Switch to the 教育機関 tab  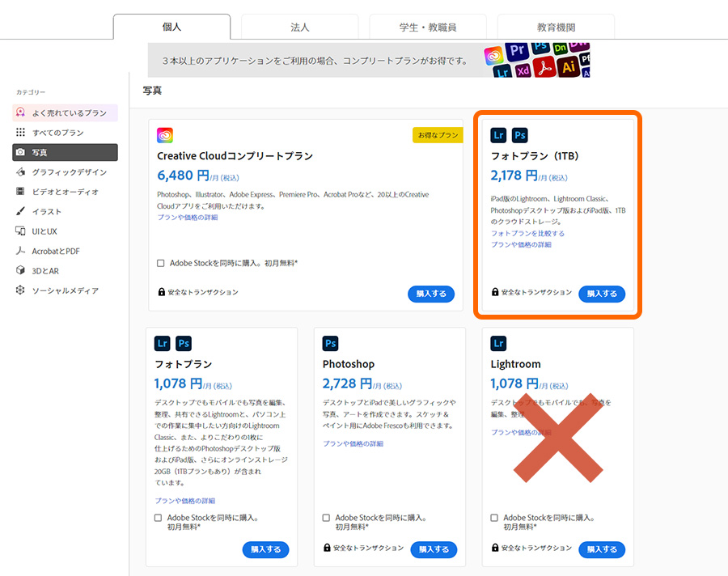557,28
